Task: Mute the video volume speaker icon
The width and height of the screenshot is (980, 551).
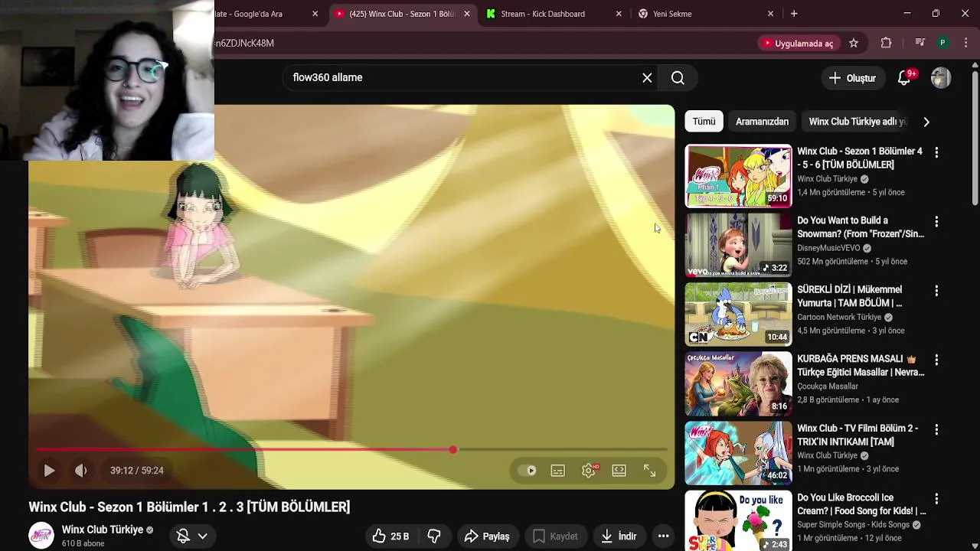Action: [81, 471]
